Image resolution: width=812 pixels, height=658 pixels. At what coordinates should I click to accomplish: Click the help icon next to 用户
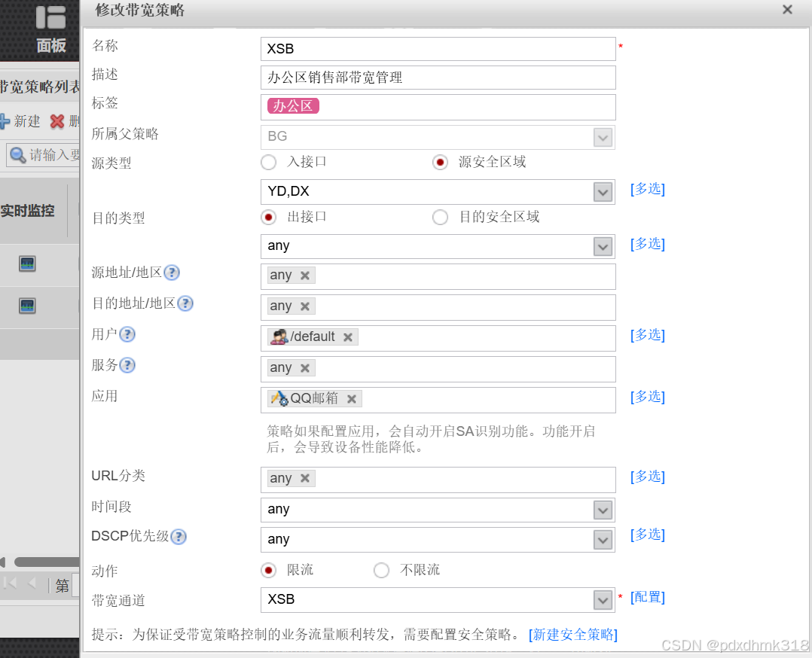tap(127, 334)
